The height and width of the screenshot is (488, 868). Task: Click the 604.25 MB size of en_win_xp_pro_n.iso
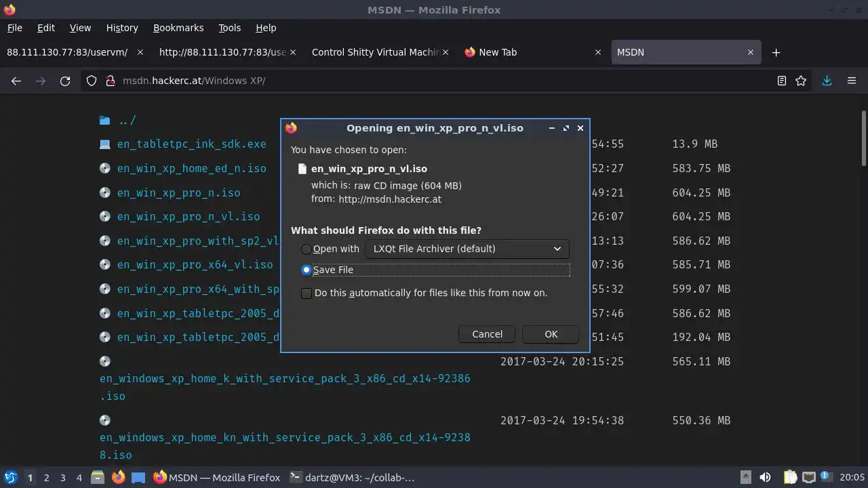[x=701, y=192]
